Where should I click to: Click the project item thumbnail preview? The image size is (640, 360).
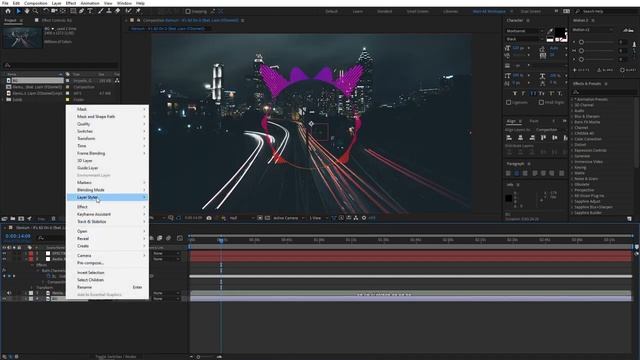pos(22,38)
